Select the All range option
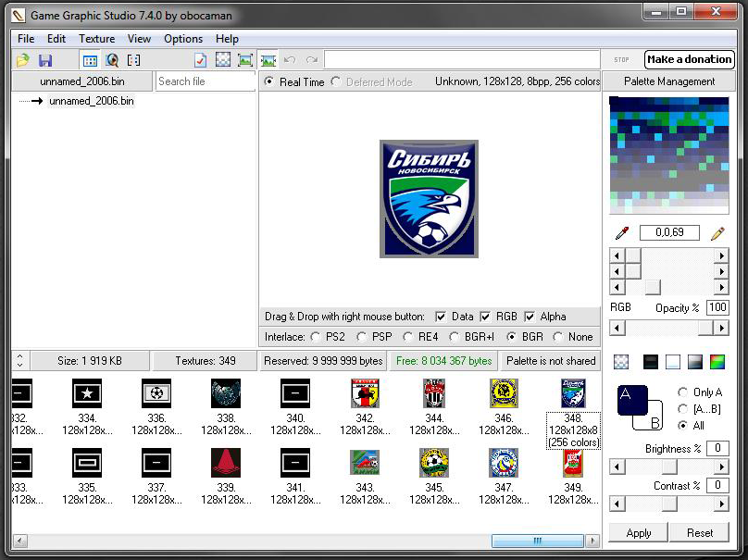Image resolution: width=748 pixels, height=560 pixels. [683, 425]
